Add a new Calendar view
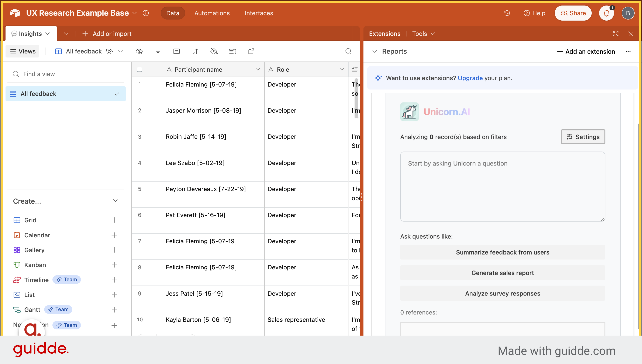The height and width of the screenshot is (364, 642). click(114, 235)
